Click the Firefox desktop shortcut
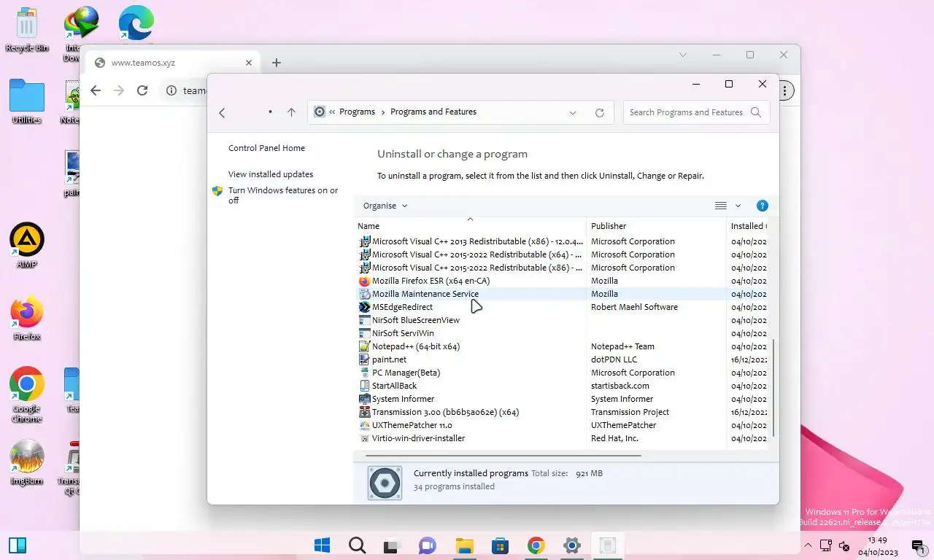 pos(27,318)
